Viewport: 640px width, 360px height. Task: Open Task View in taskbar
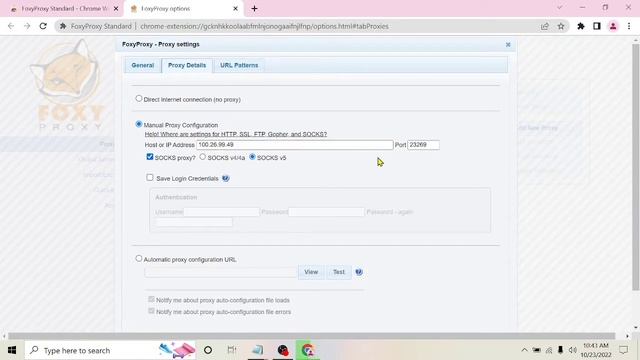[232, 350]
